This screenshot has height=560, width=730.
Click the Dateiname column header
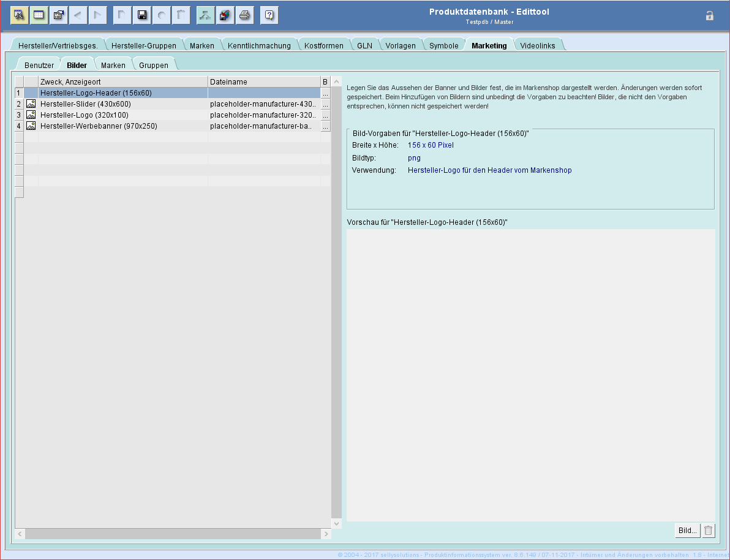263,81
